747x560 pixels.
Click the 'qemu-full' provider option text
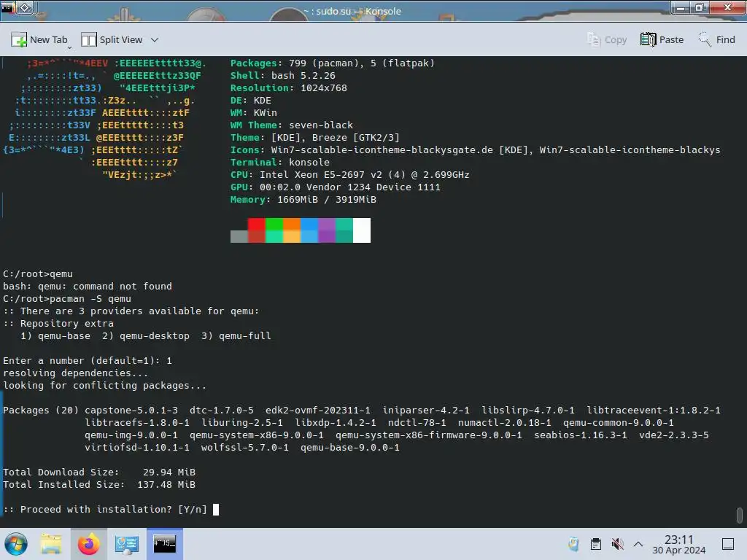(x=245, y=335)
